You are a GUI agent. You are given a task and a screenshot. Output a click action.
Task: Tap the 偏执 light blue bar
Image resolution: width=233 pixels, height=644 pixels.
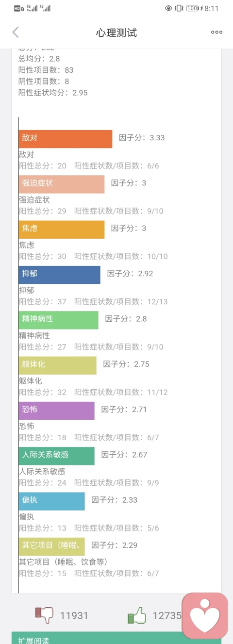(52, 501)
